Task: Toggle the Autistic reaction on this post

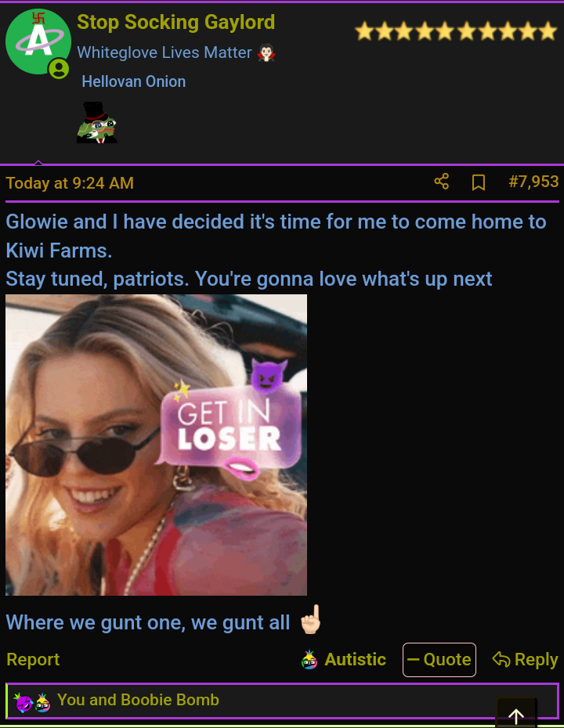Action: 343,659
